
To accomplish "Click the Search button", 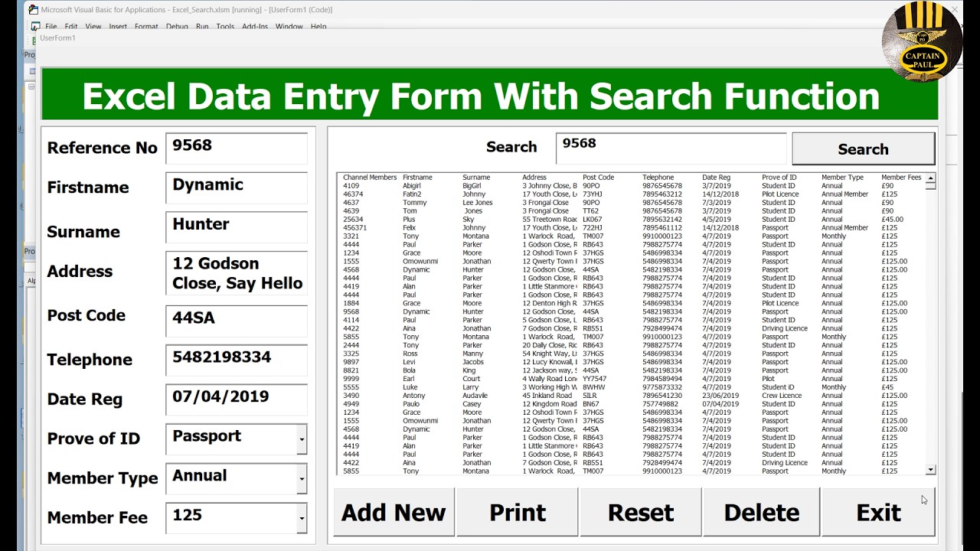I will [x=863, y=149].
